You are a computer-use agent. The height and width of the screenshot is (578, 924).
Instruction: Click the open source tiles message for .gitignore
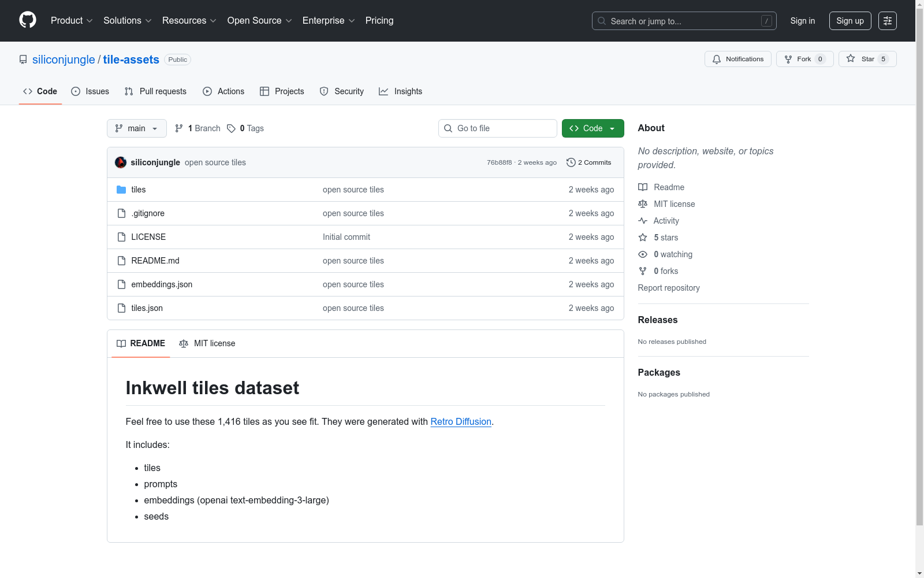[x=353, y=213]
